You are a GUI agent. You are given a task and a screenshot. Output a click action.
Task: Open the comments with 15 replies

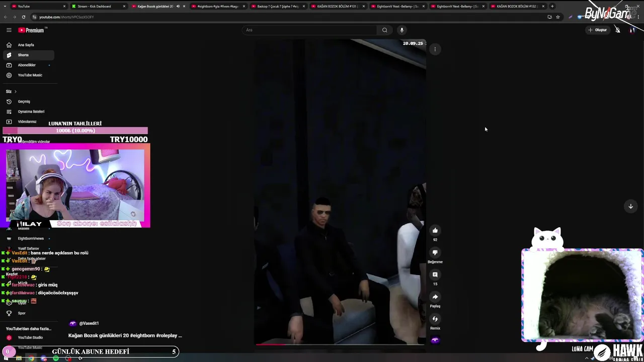(435, 275)
